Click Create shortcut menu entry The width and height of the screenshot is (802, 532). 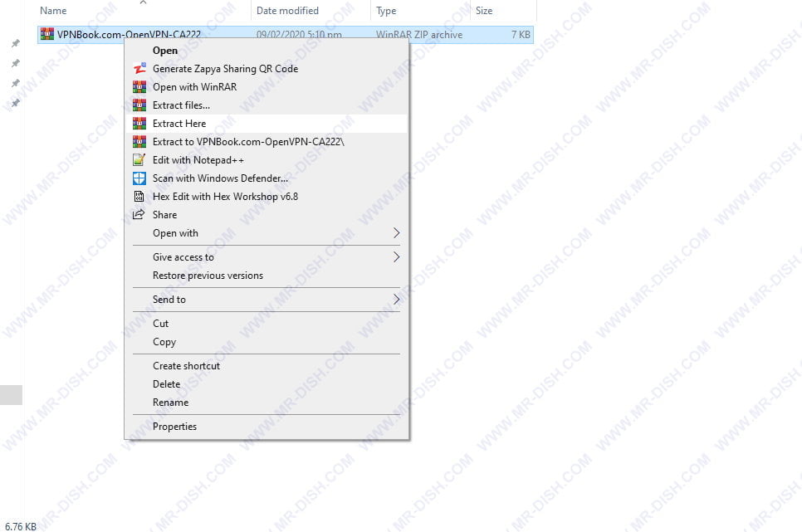click(x=186, y=366)
